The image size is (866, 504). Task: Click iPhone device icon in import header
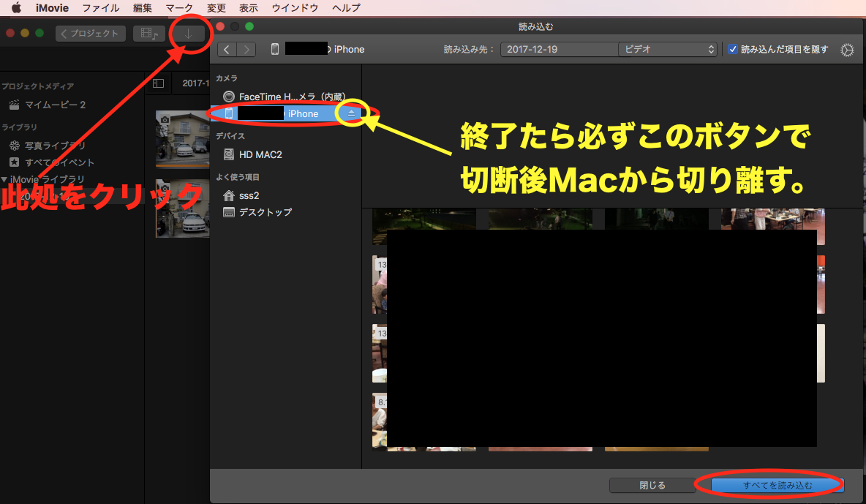pos(274,49)
